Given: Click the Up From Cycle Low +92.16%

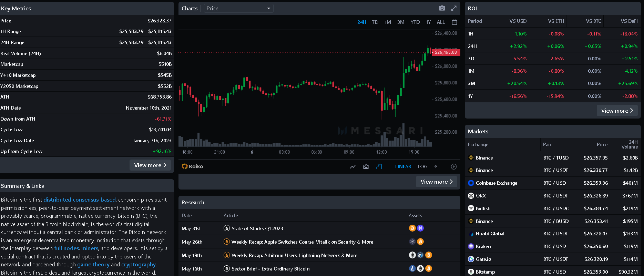Looking at the screenshot, I should point(162,151).
